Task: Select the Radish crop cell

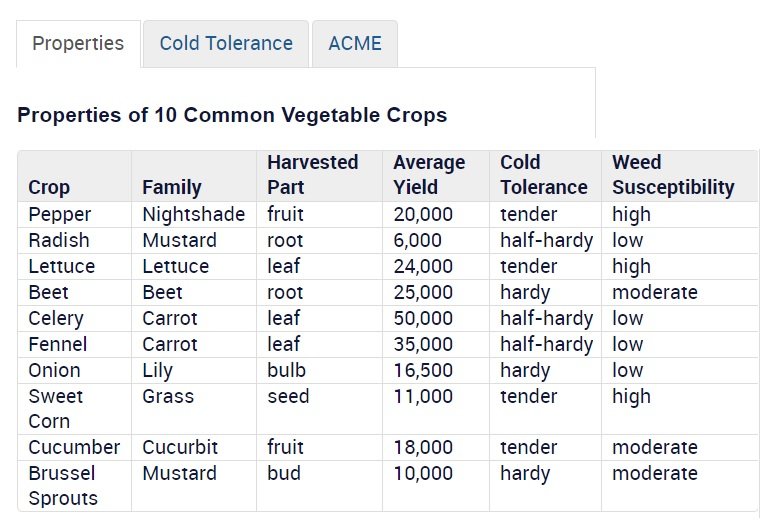Action: tap(59, 240)
